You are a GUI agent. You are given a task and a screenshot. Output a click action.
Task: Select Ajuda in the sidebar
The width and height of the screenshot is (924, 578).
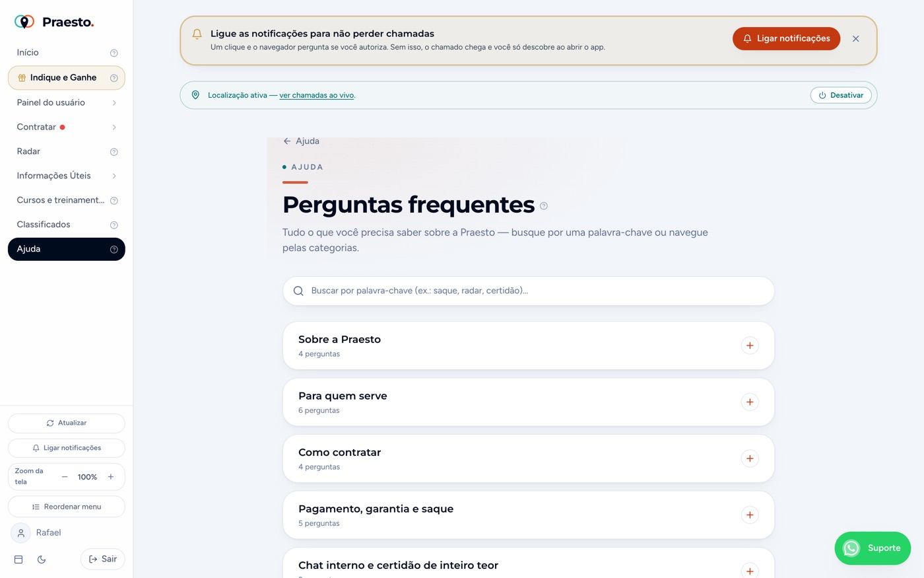[x=67, y=250]
